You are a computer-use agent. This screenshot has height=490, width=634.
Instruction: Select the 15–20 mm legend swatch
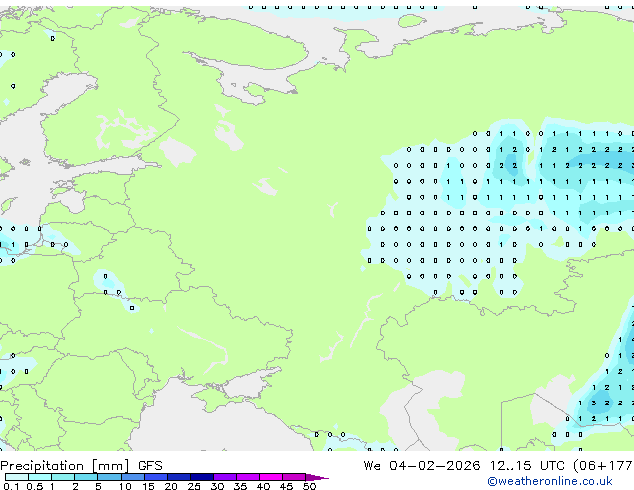pos(156,477)
